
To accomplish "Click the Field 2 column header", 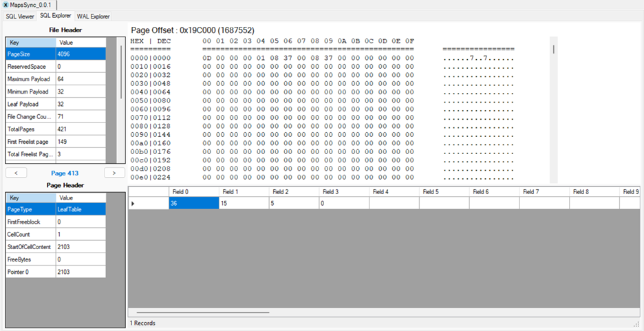I will tap(293, 191).
